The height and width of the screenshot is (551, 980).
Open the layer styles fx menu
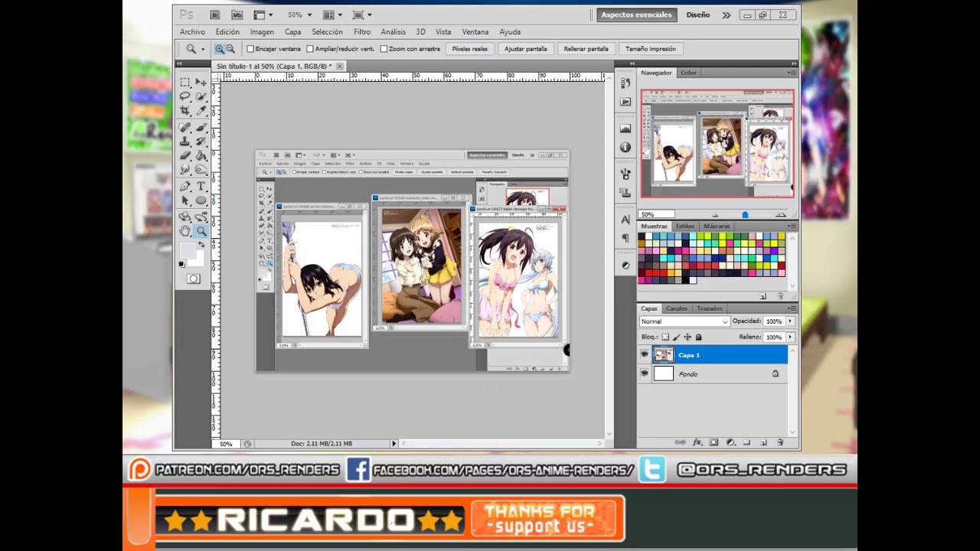[697, 442]
